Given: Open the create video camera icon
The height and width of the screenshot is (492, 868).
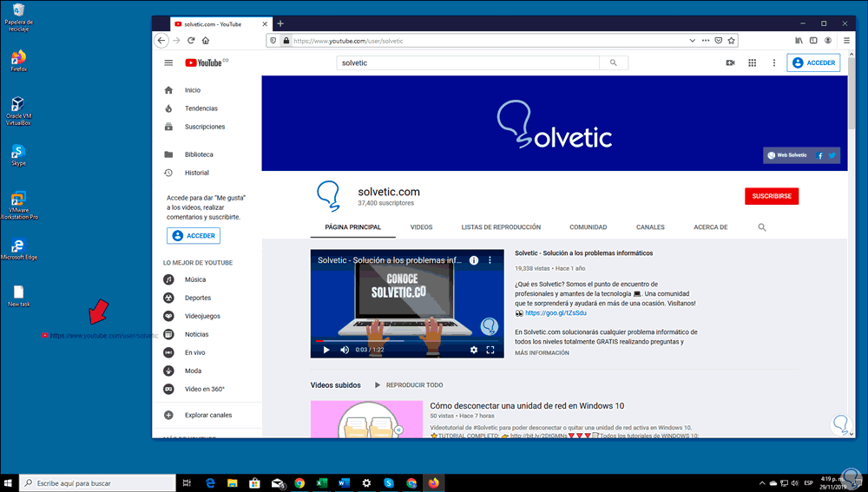Looking at the screenshot, I should pos(730,63).
